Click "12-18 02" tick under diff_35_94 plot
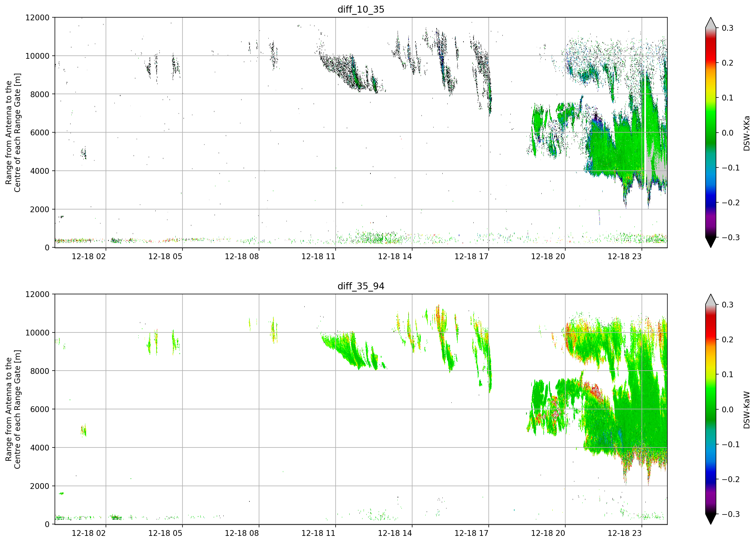The image size is (756, 543). click(89, 533)
